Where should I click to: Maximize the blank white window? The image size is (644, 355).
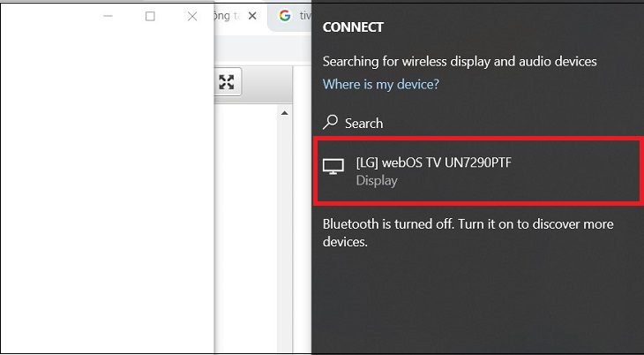coord(150,16)
